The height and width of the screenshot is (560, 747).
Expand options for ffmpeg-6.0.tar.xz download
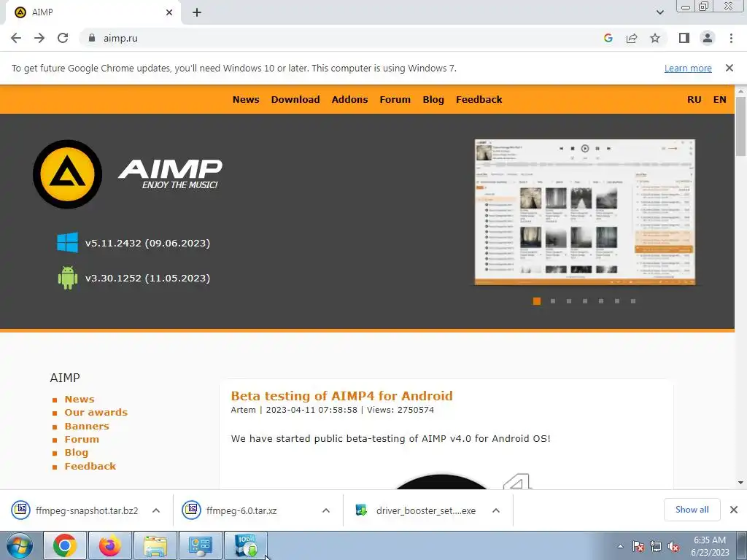(326, 510)
